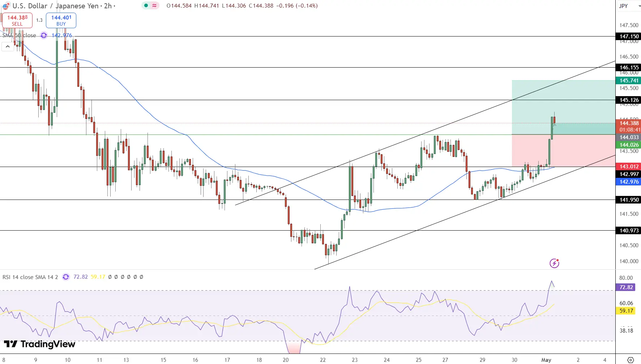Click the price change -0.196 (-0.14%) text

coord(297,6)
